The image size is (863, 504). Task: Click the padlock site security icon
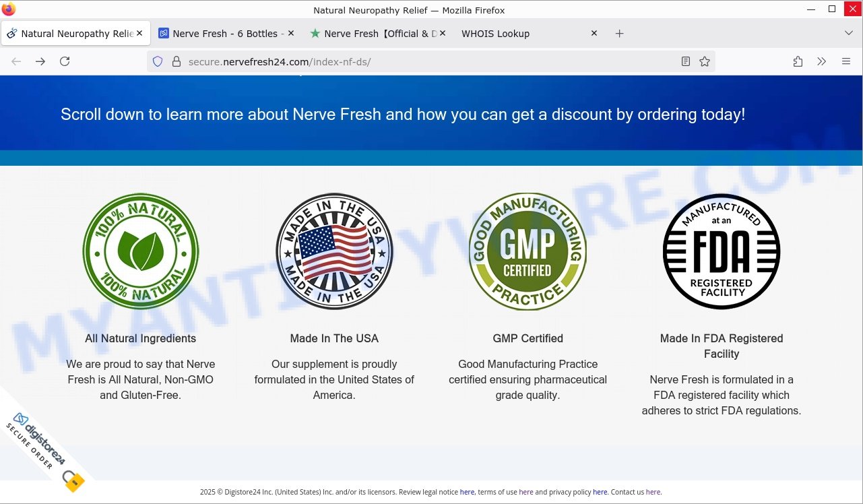coord(177,61)
